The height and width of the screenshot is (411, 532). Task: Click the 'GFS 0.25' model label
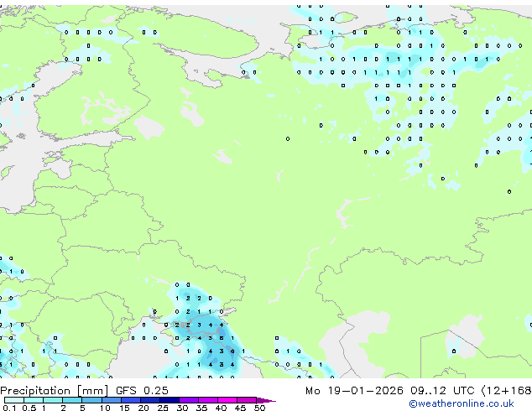click(x=142, y=390)
